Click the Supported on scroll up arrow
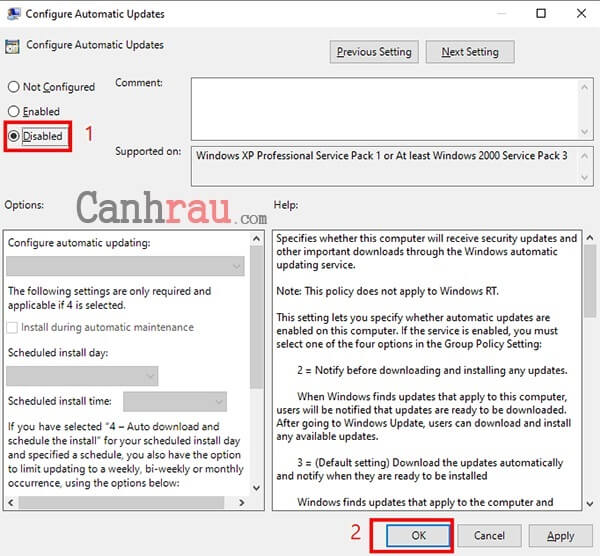This screenshot has height=556, width=600. [x=584, y=156]
